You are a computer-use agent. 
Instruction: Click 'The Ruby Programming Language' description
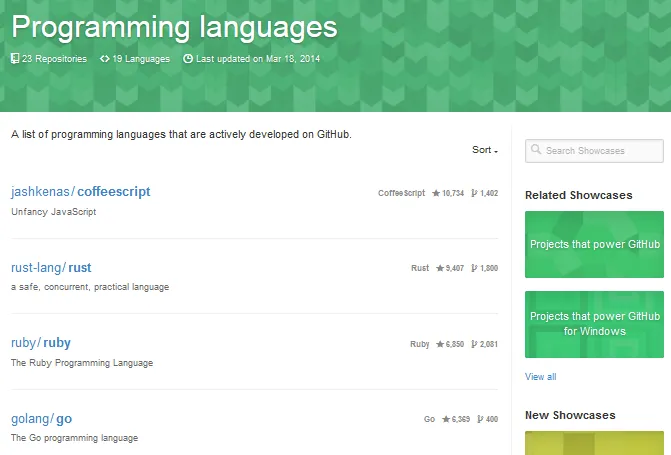point(82,363)
